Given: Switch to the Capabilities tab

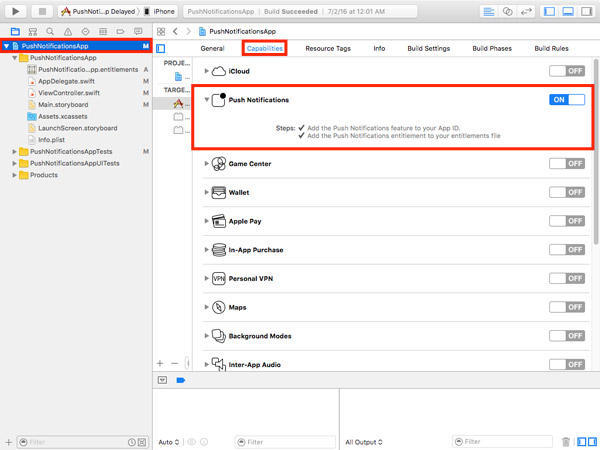Looking at the screenshot, I should click(264, 48).
